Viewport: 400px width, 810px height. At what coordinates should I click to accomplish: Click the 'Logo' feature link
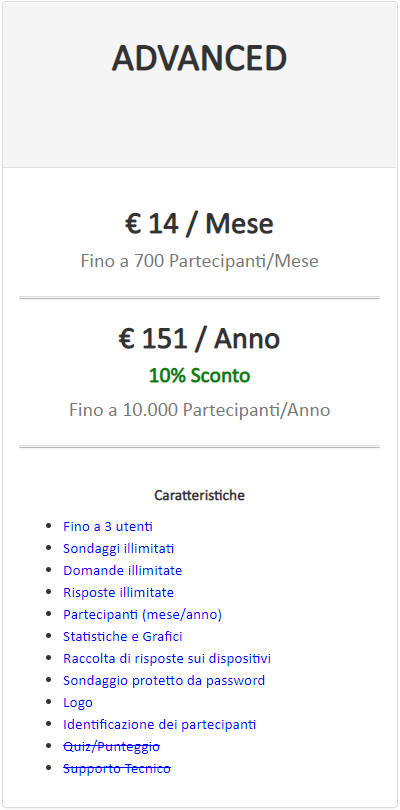78,703
